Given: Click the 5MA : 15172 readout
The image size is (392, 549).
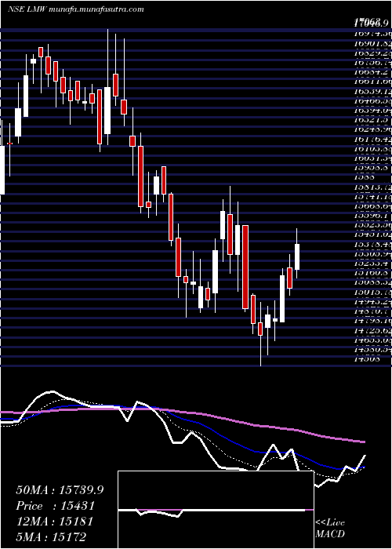Looking at the screenshot, I should 51,536.
